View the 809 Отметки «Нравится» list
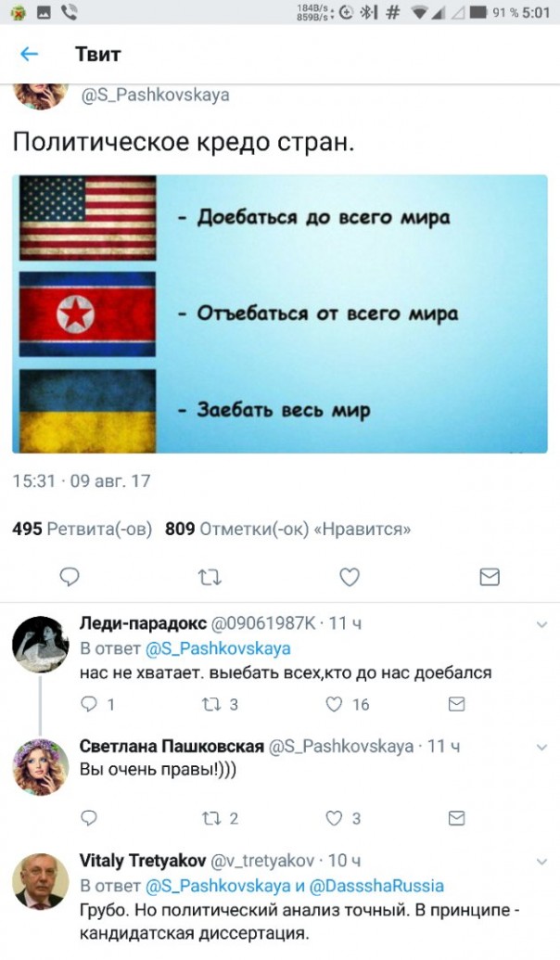 [x=287, y=529]
